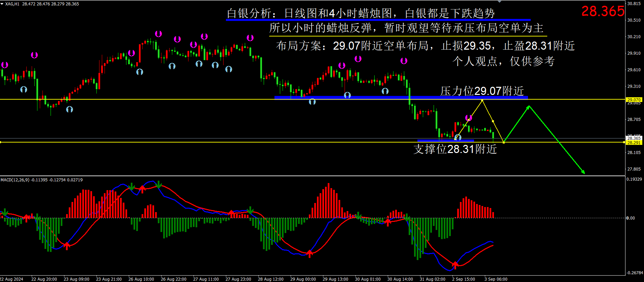
Task: Select the text line starting with 布局方案
Action: tap(426, 46)
